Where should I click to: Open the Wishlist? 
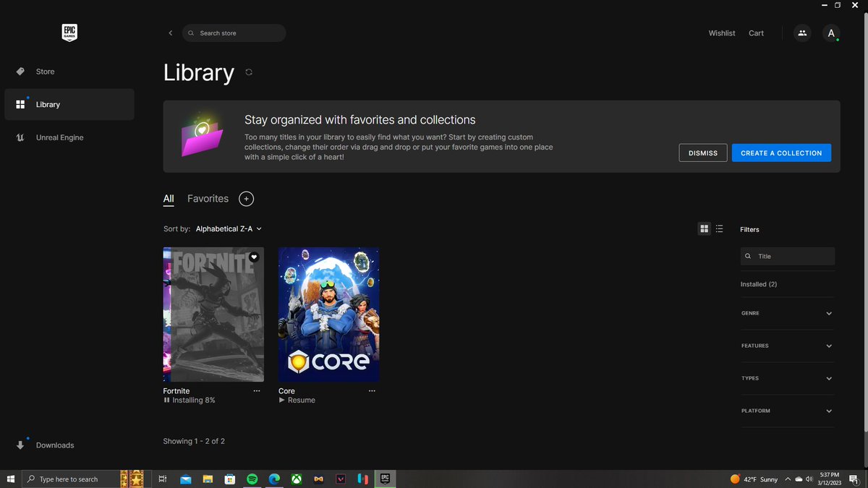click(722, 33)
